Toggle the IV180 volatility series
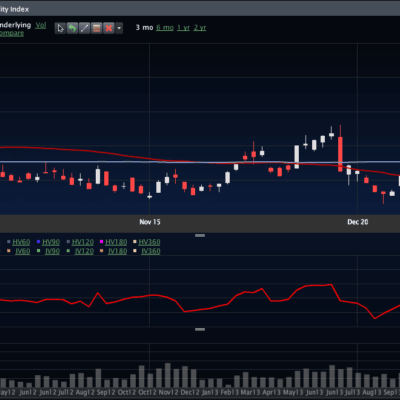Viewport: 400px width, 400px height. pos(117,251)
